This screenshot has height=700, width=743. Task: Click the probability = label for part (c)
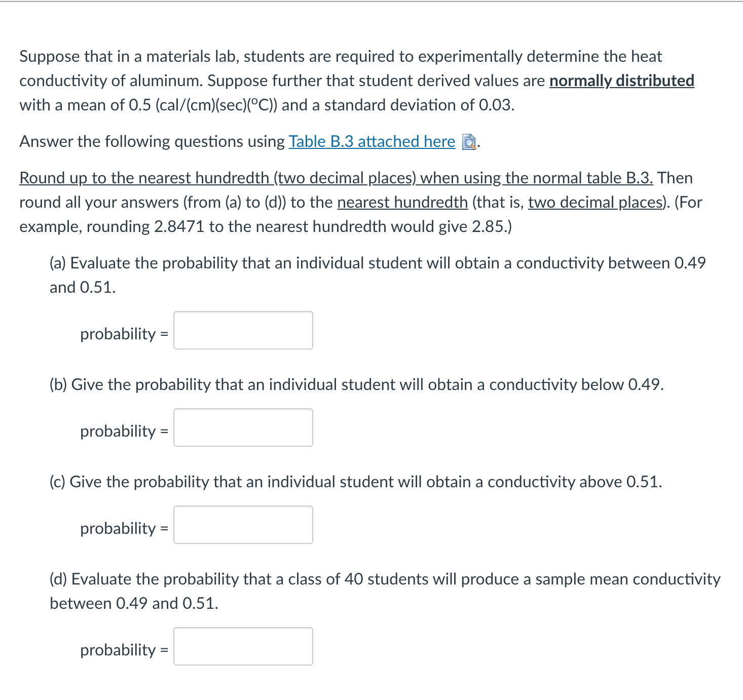pyautogui.click(x=123, y=528)
